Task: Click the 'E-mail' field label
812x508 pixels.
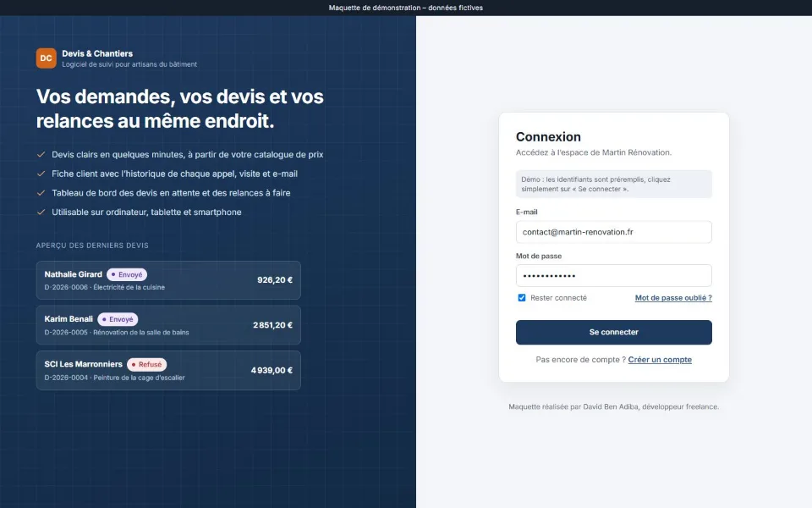Action: pyautogui.click(x=527, y=212)
